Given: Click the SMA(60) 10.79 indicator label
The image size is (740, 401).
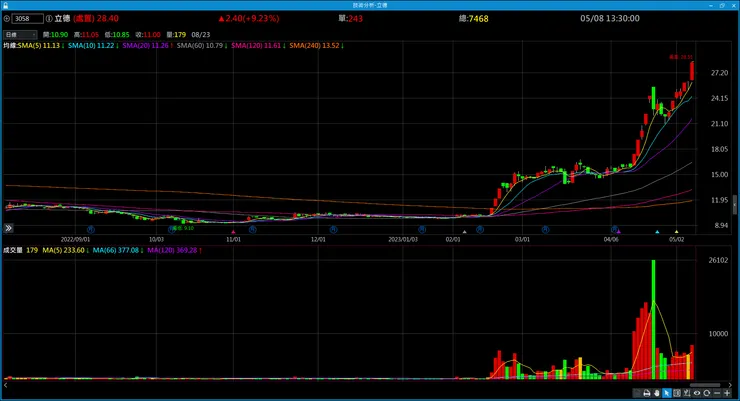Looking at the screenshot, I should coord(202,46).
